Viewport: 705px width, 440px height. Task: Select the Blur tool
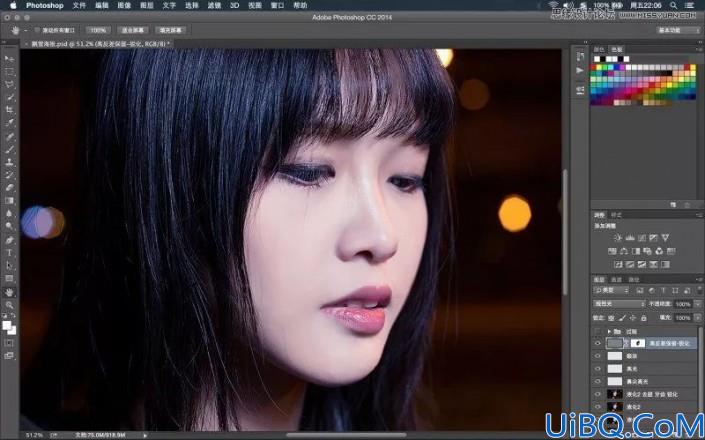[9, 214]
